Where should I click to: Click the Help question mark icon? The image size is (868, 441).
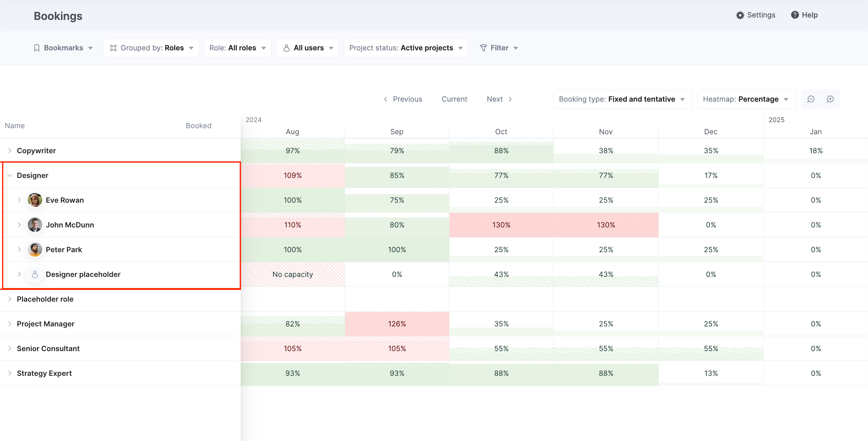pos(795,15)
